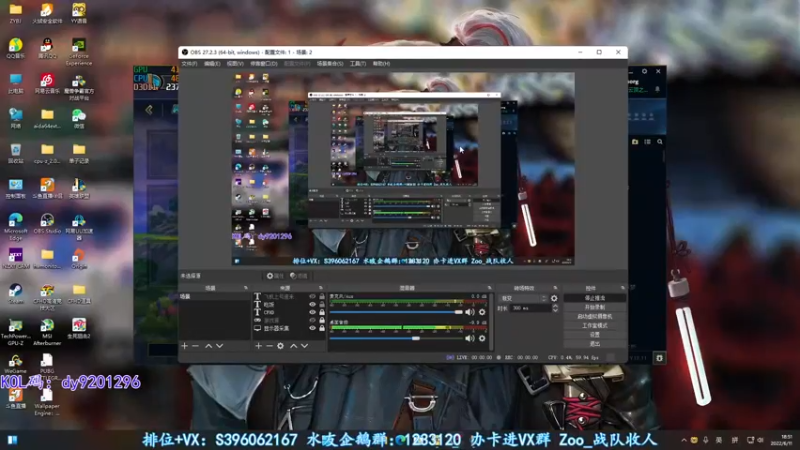
Task: Open scene transition properties gear
Action: point(554,298)
